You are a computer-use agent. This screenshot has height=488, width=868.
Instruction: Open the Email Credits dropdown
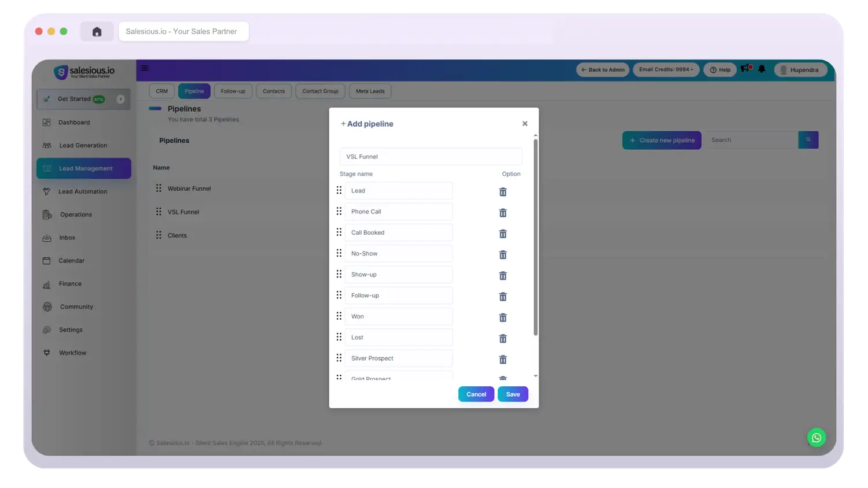point(666,69)
